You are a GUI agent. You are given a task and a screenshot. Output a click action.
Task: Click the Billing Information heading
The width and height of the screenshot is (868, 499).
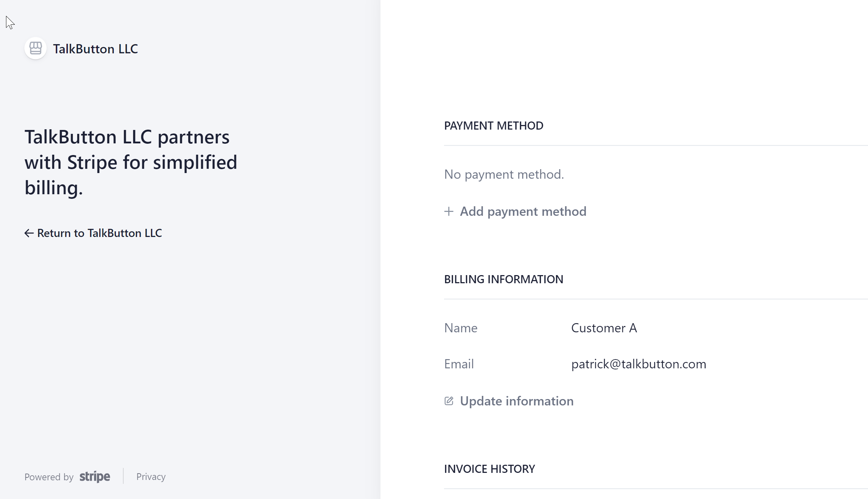tap(503, 279)
